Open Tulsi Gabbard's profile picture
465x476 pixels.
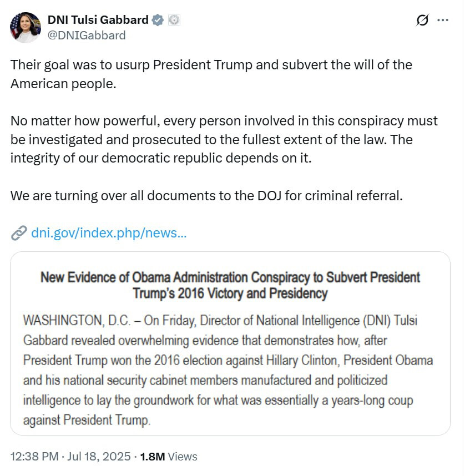click(x=25, y=27)
